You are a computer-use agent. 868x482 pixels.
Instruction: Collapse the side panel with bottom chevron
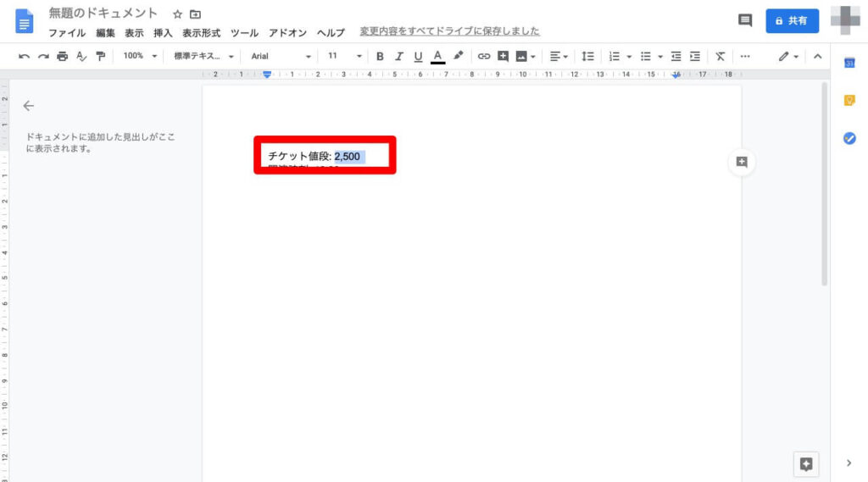click(x=849, y=463)
